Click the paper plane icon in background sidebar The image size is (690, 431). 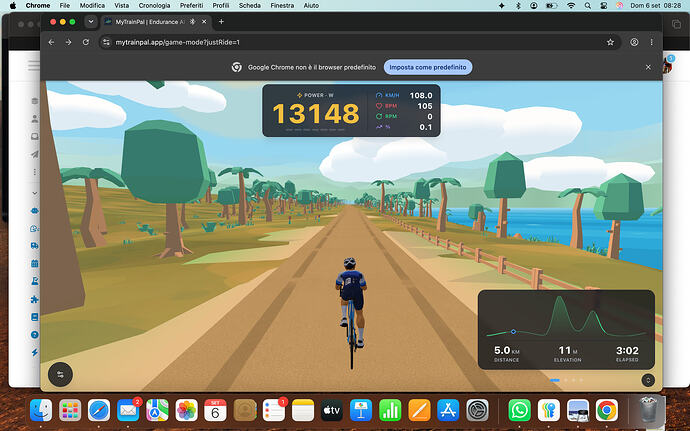pos(35,154)
